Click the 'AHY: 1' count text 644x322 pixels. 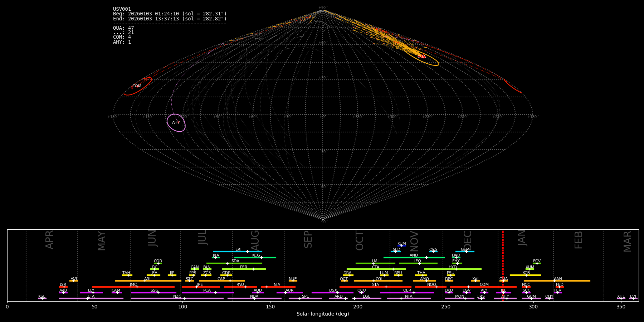[x=122, y=42]
